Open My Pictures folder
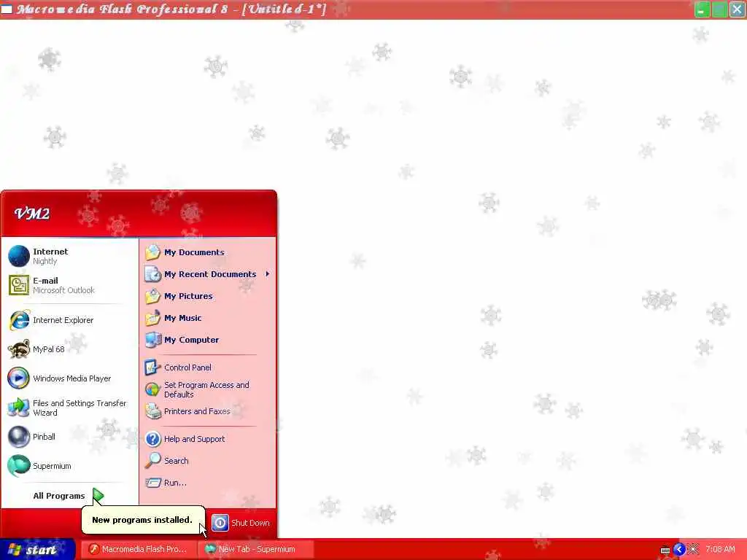This screenshot has width=747, height=560. point(208,296)
